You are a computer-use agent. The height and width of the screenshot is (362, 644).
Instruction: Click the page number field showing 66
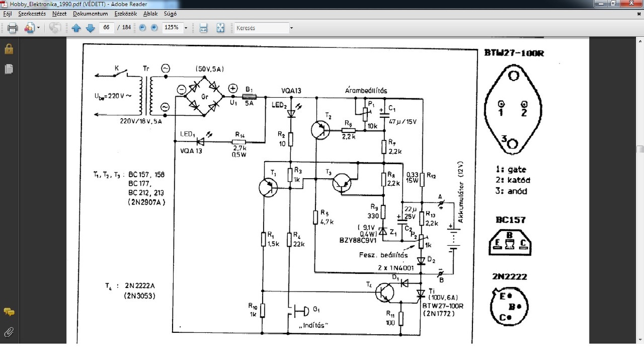(x=106, y=28)
